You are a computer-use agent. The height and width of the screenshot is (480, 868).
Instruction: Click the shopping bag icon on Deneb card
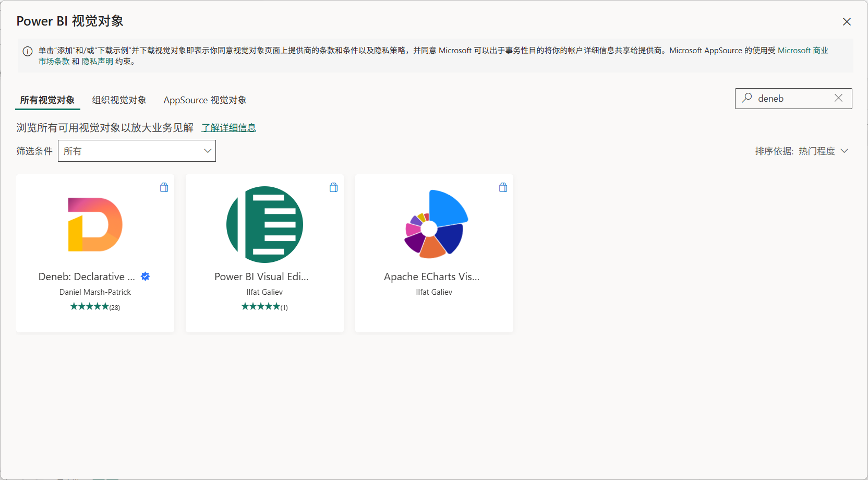[x=164, y=187]
